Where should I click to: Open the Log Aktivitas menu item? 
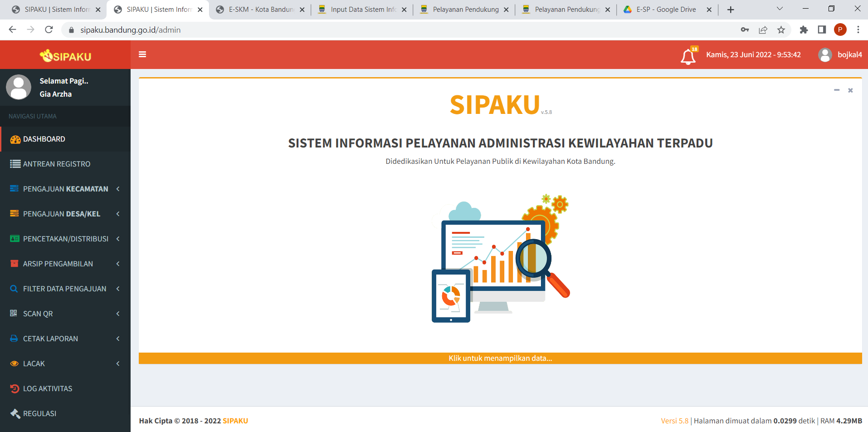tap(48, 388)
